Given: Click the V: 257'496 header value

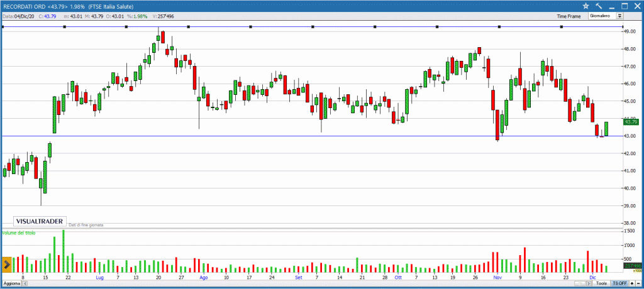Looking at the screenshot, I should [164, 16].
